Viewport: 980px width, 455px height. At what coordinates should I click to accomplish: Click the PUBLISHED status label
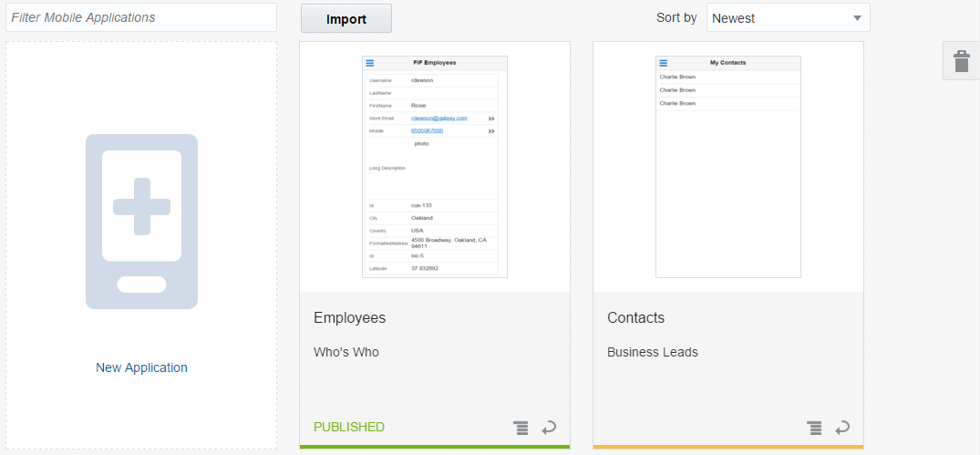coord(349,427)
